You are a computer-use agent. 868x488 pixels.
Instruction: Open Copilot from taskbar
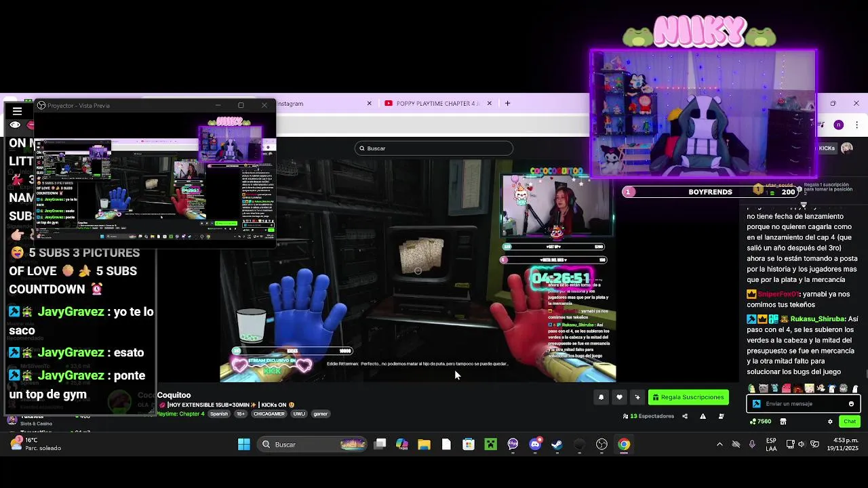tap(402, 445)
